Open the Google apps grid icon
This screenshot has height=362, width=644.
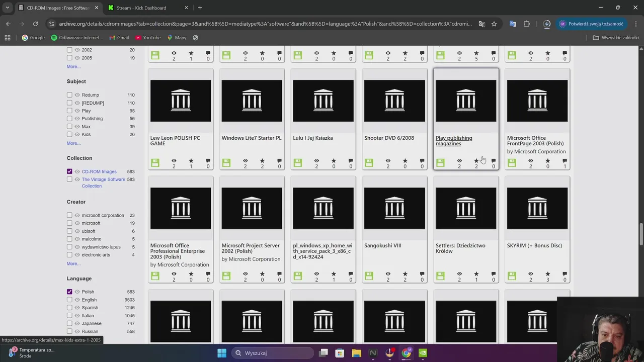tap(8, 38)
